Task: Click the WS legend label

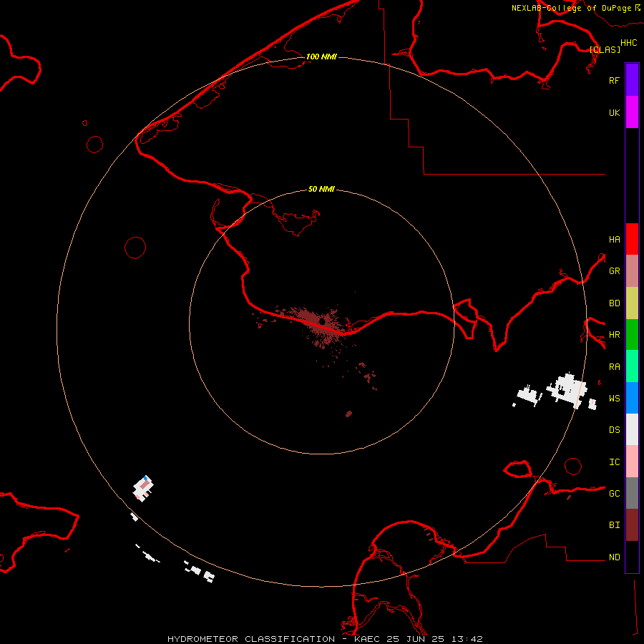Action: [x=614, y=398]
